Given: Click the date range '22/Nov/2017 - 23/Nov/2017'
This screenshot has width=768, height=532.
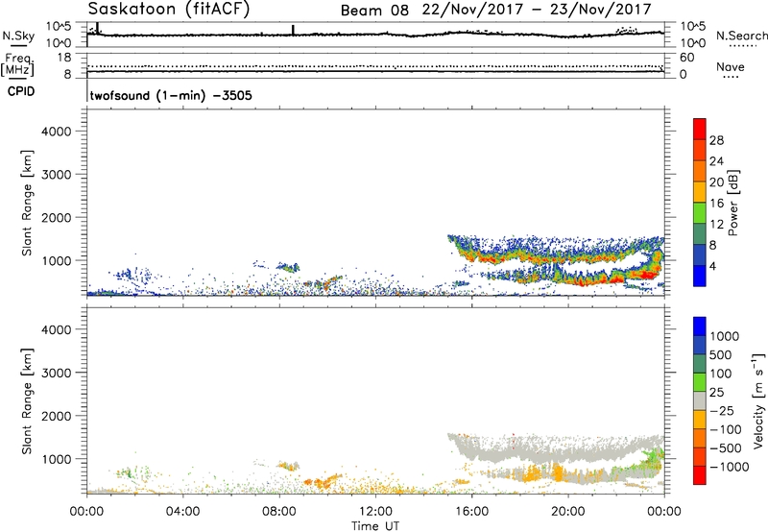Looking at the screenshot, I should (537, 10).
